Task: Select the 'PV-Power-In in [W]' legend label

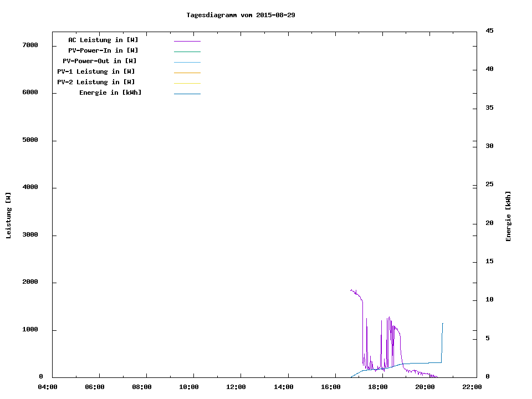Action: (103, 50)
